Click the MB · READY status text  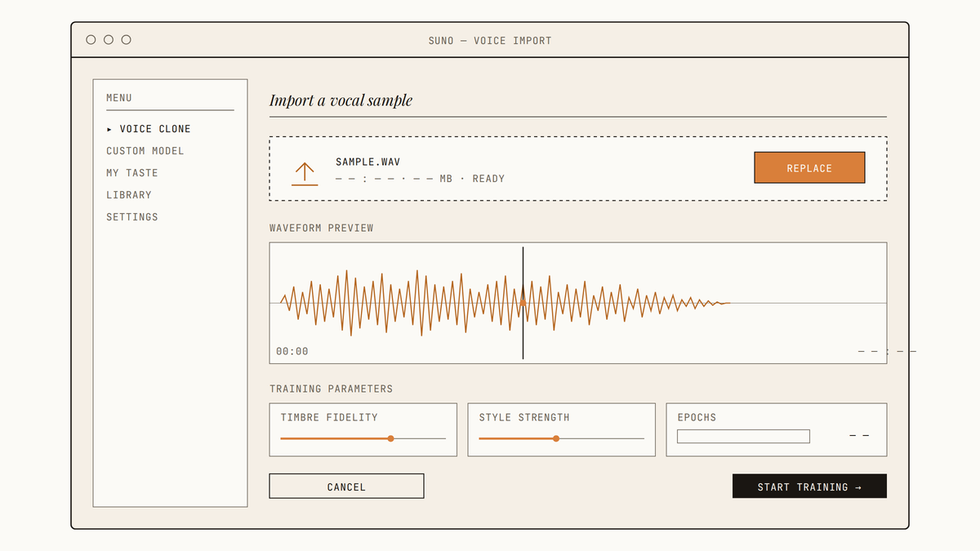click(x=472, y=178)
